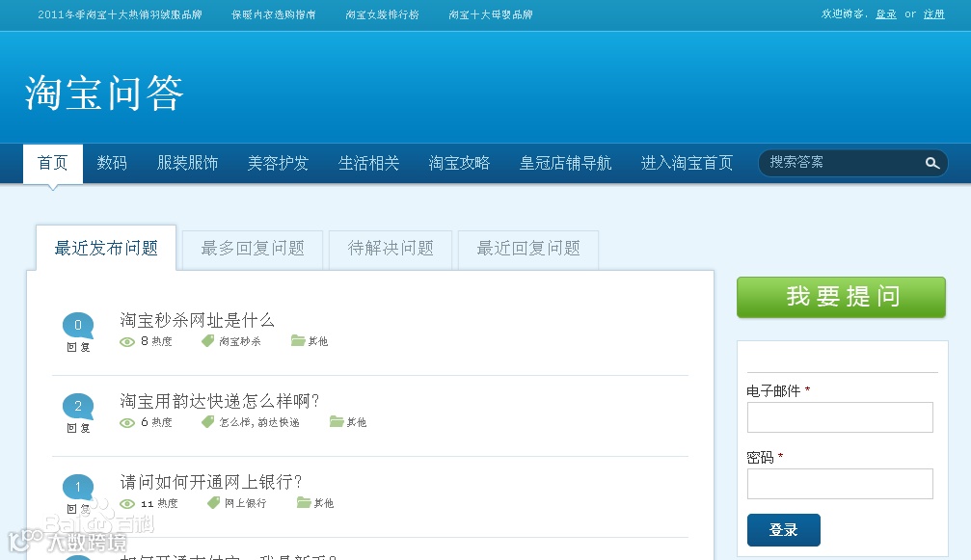Open 保暖内衣选购指南 link
This screenshot has height=560, width=971.
pos(274,14)
